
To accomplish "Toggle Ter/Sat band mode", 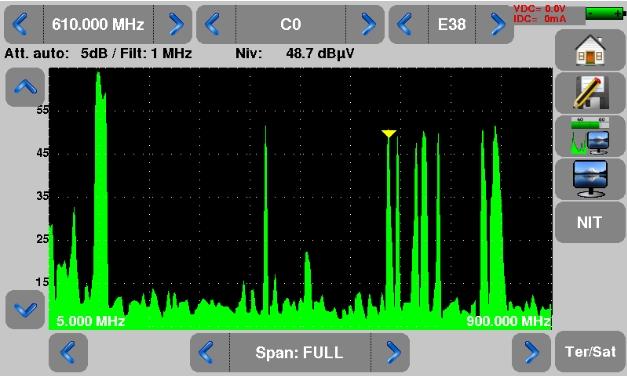I will tap(590, 352).
